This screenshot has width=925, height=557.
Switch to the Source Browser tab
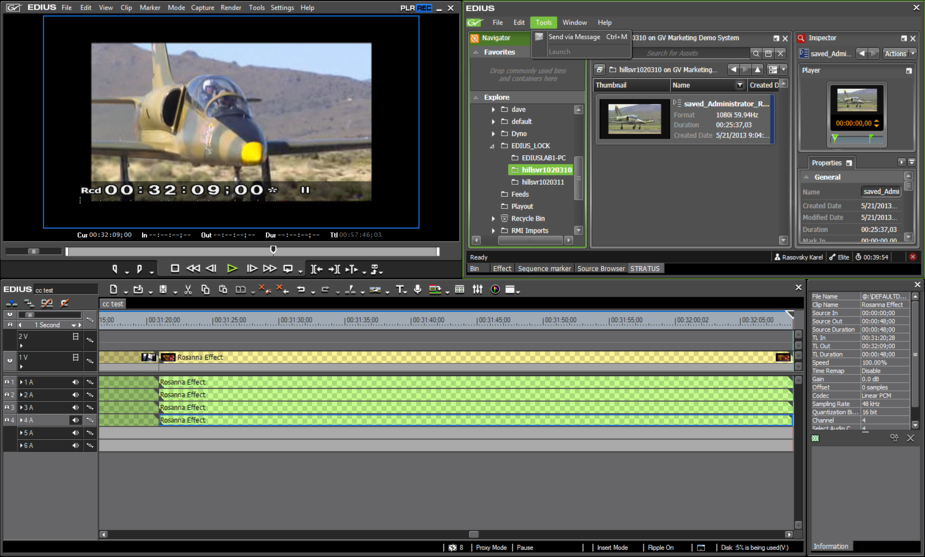601,268
